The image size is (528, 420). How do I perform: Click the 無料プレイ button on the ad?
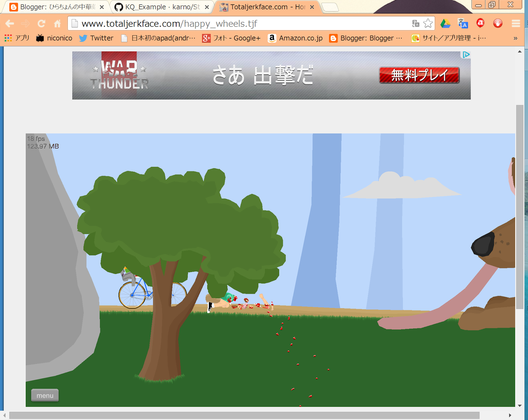click(x=419, y=75)
